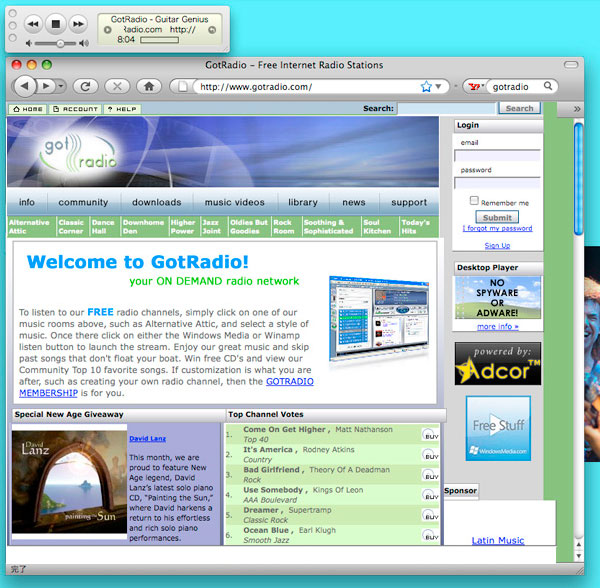The height and width of the screenshot is (588, 600).
Task: Click the password login field
Action: 497,182
